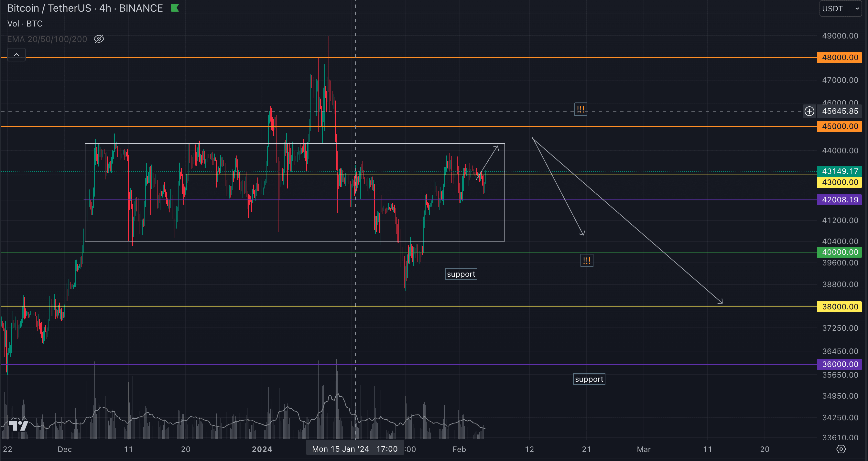The image size is (868, 461).
Task: Click the TradingView logo in bottom-left
Action: 18,425
